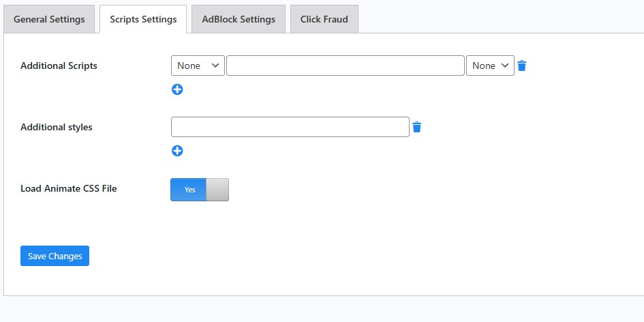Delete the Additional Scripts row with trash icon
The image size is (644, 322).
(x=521, y=65)
